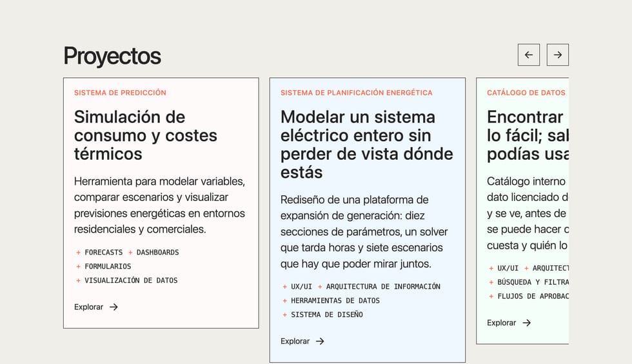This screenshot has height=364, width=632.
Task: Select the DASHBOARDS tag
Action: 153,253
